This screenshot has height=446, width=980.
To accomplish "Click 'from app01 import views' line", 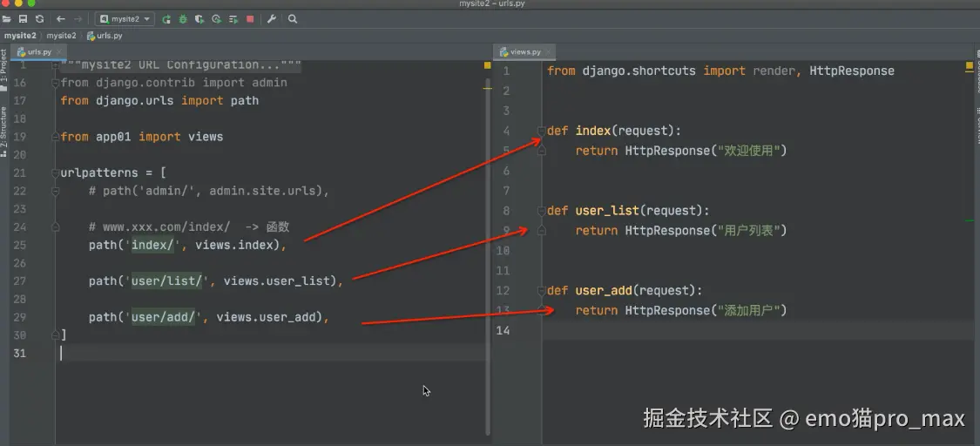I will 142,137.
